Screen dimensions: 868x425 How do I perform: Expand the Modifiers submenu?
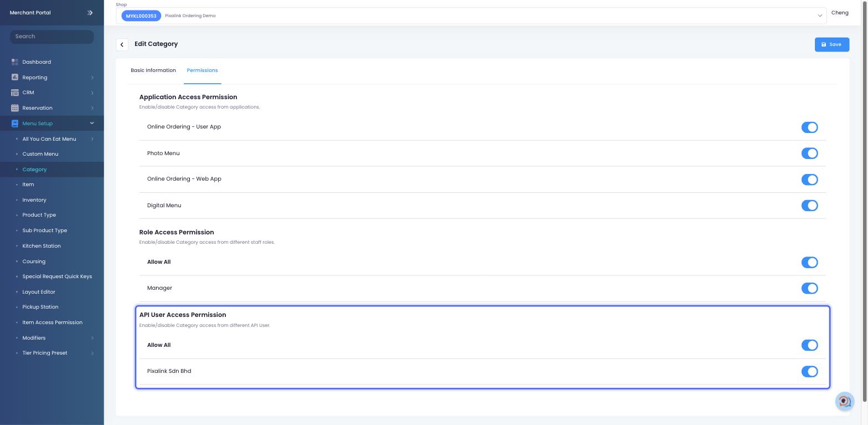(92, 338)
